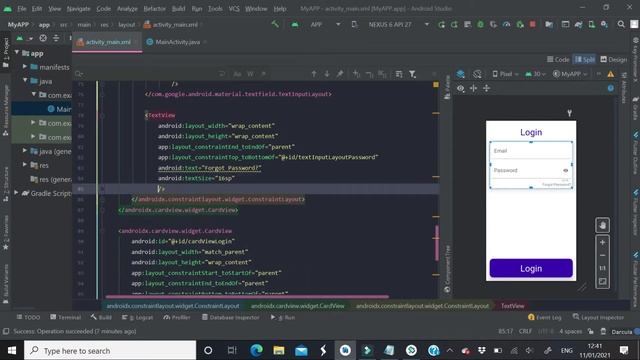Click the select opened file target icon
640x360 pixels.
43,38
